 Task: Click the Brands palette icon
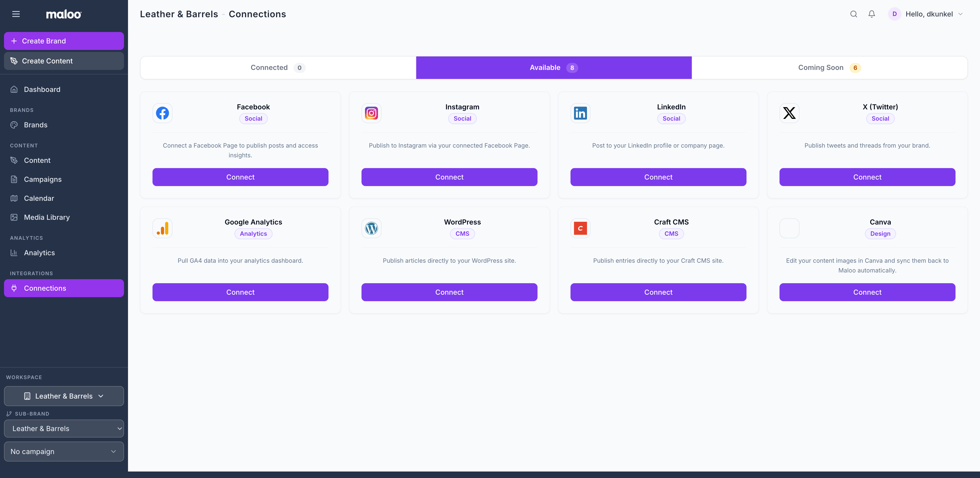(x=14, y=125)
